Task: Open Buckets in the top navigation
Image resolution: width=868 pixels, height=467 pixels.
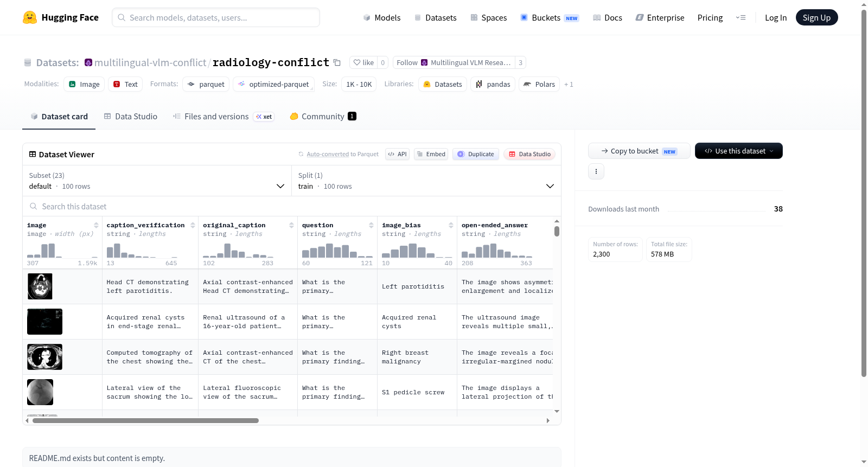Action: tap(550, 17)
